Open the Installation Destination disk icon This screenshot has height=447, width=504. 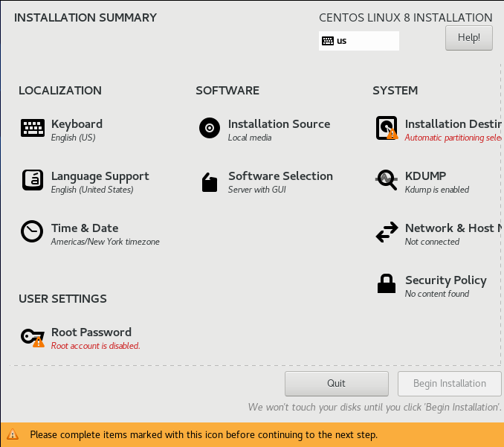pyautogui.click(x=387, y=128)
